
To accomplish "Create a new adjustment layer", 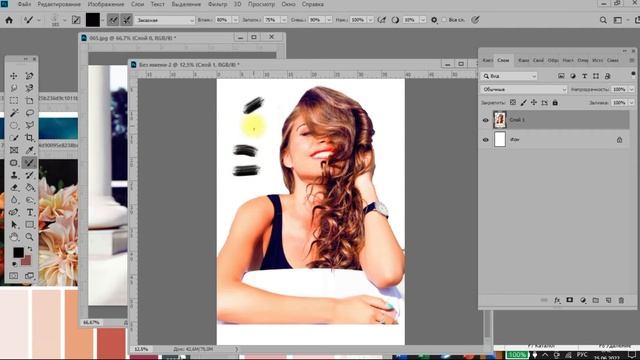I will [x=583, y=300].
